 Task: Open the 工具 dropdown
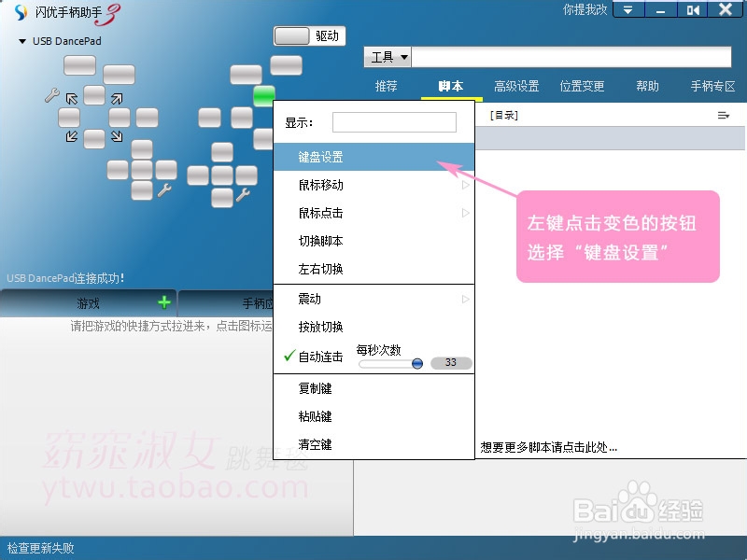tap(389, 56)
